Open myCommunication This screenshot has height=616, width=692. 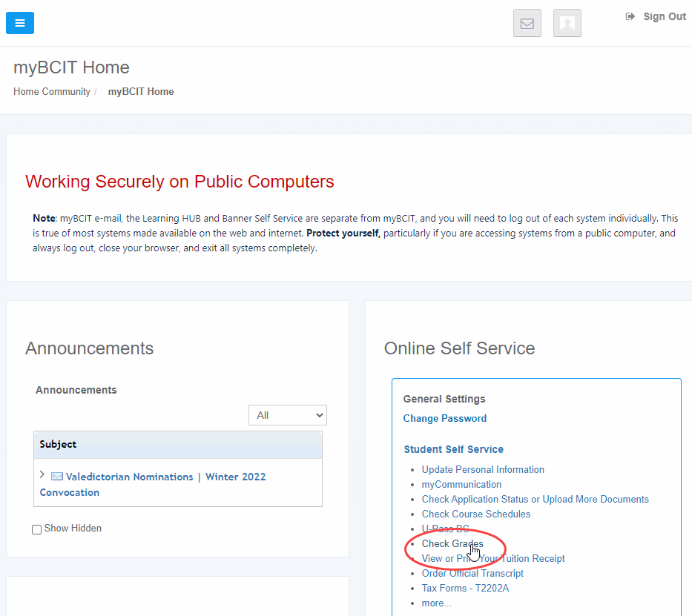pyautogui.click(x=461, y=484)
